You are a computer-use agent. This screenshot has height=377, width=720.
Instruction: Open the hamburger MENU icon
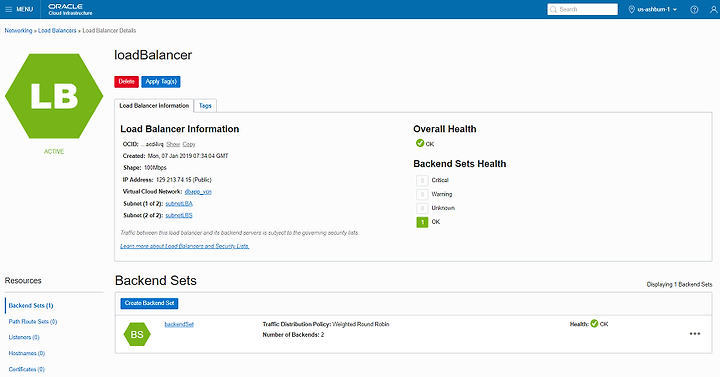point(8,9)
